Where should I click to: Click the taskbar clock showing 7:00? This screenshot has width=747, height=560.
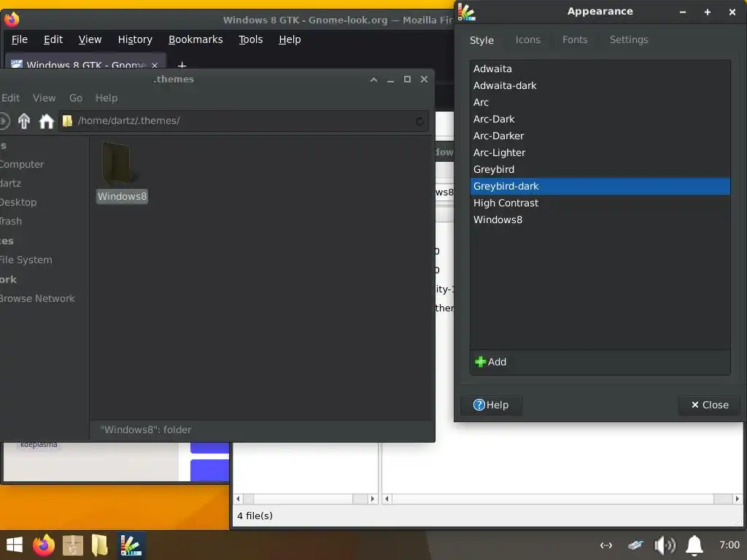tap(729, 545)
